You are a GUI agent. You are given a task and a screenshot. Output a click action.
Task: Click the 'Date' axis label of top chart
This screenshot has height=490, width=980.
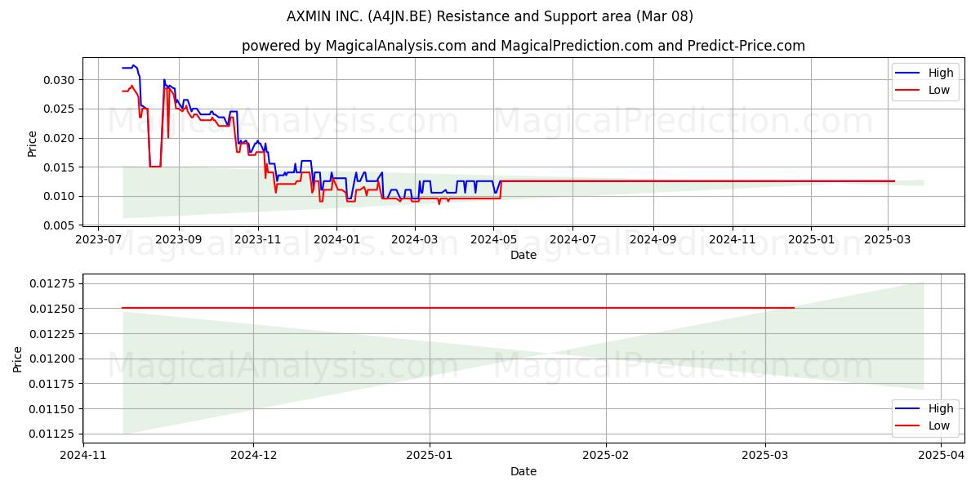tap(523, 256)
